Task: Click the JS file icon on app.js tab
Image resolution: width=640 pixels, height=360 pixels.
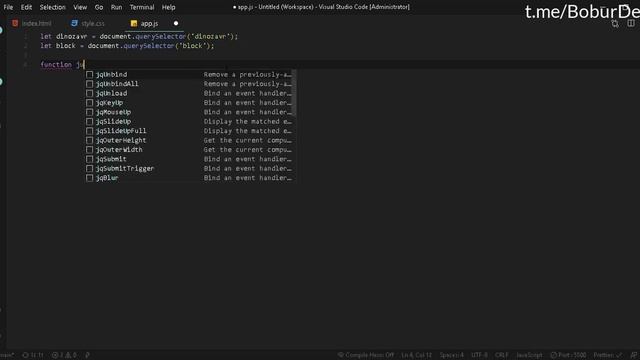Action: pos(134,24)
